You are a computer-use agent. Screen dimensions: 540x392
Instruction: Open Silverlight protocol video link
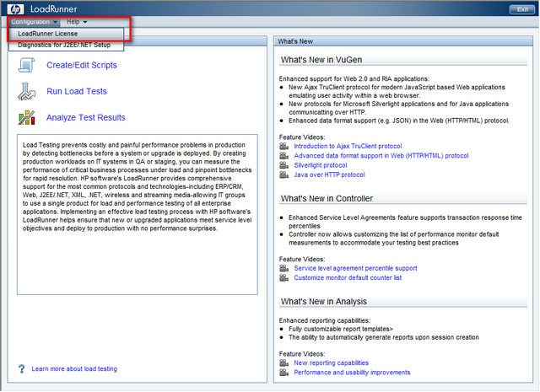point(321,165)
